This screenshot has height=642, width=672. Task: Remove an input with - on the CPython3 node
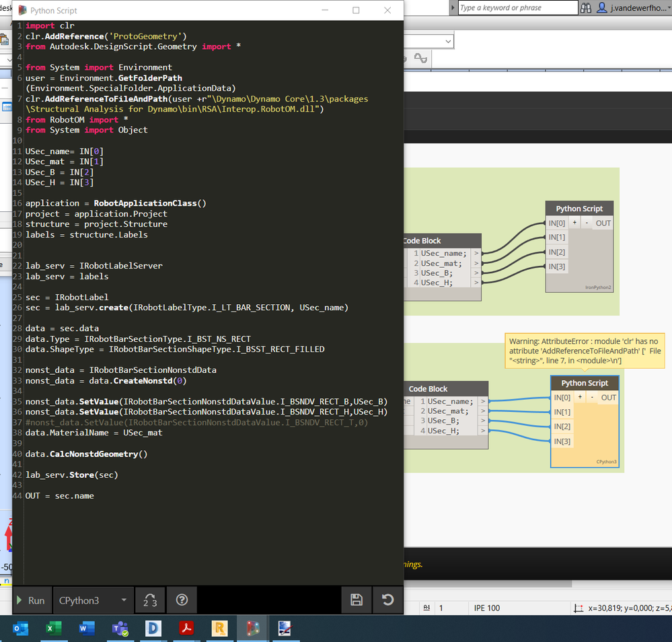click(x=592, y=397)
